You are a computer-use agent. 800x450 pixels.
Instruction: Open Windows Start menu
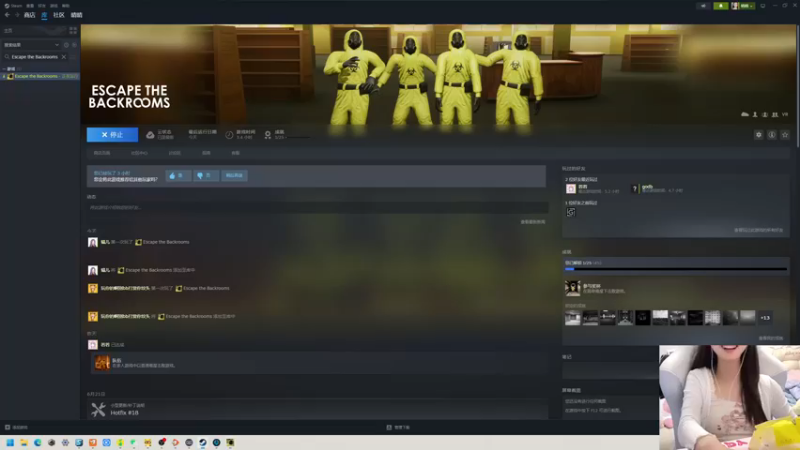click(x=10, y=442)
